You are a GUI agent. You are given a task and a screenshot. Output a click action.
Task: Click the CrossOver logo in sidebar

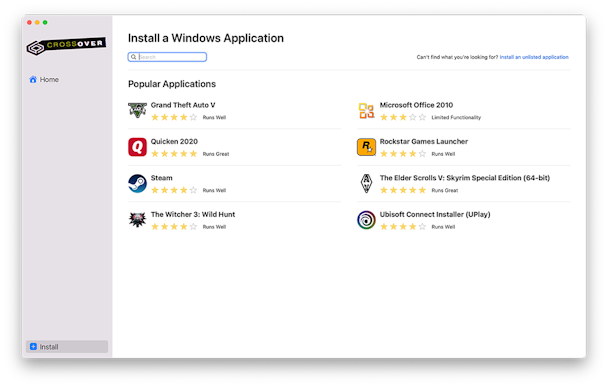(x=66, y=46)
